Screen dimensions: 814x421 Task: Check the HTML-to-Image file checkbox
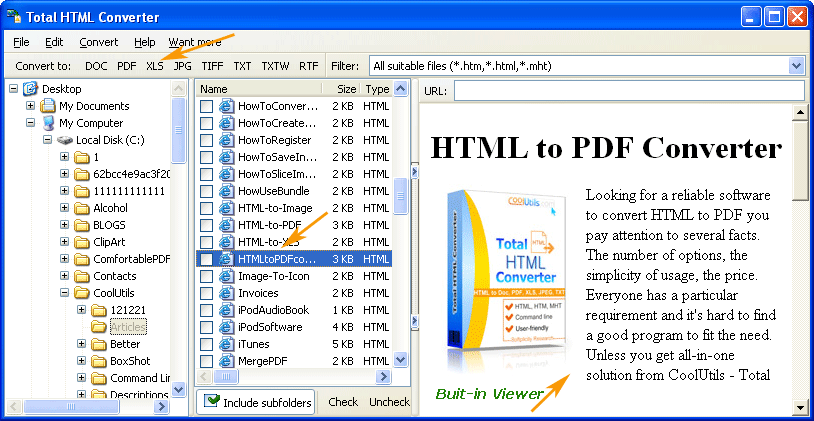point(206,208)
